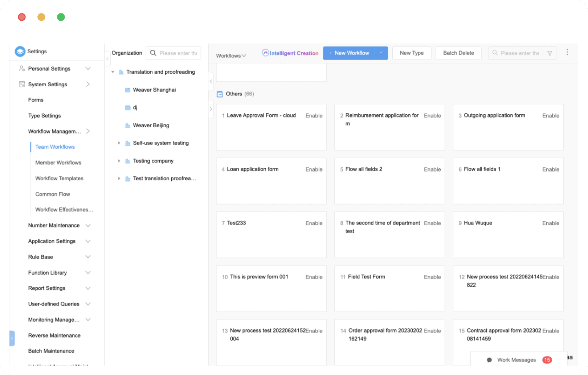Expand System Settings arrow

point(88,84)
